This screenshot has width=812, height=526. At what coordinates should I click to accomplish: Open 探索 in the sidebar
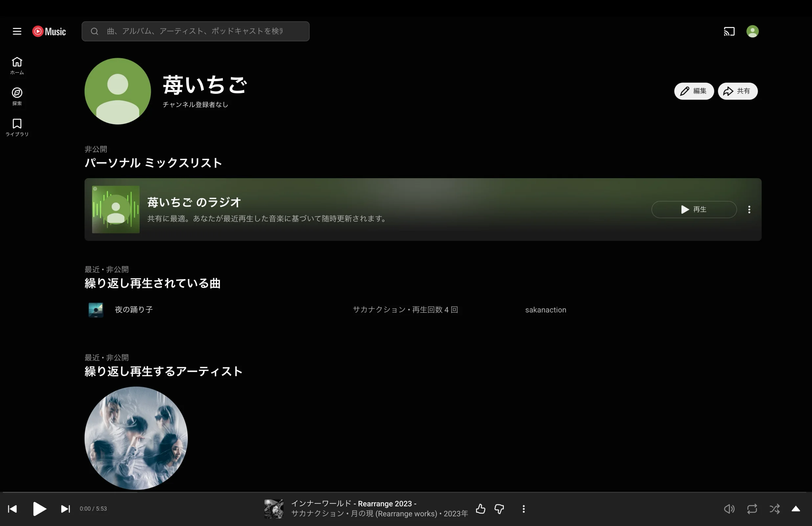[x=17, y=97]
